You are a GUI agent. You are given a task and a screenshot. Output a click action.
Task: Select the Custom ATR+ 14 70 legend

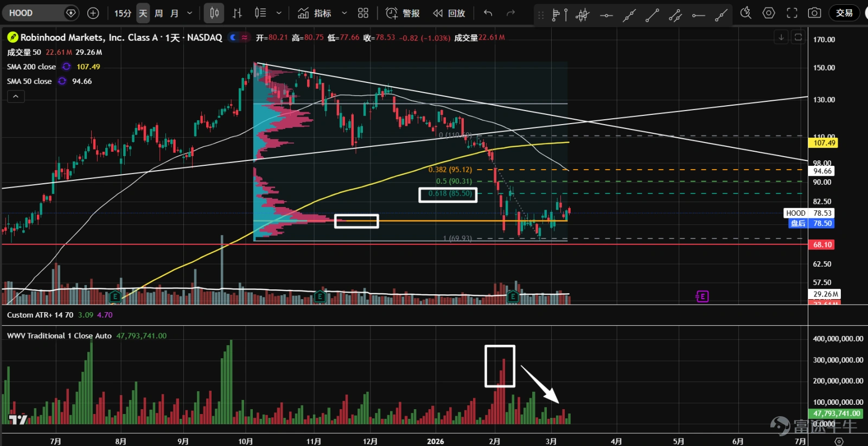(x=40, y=315)
